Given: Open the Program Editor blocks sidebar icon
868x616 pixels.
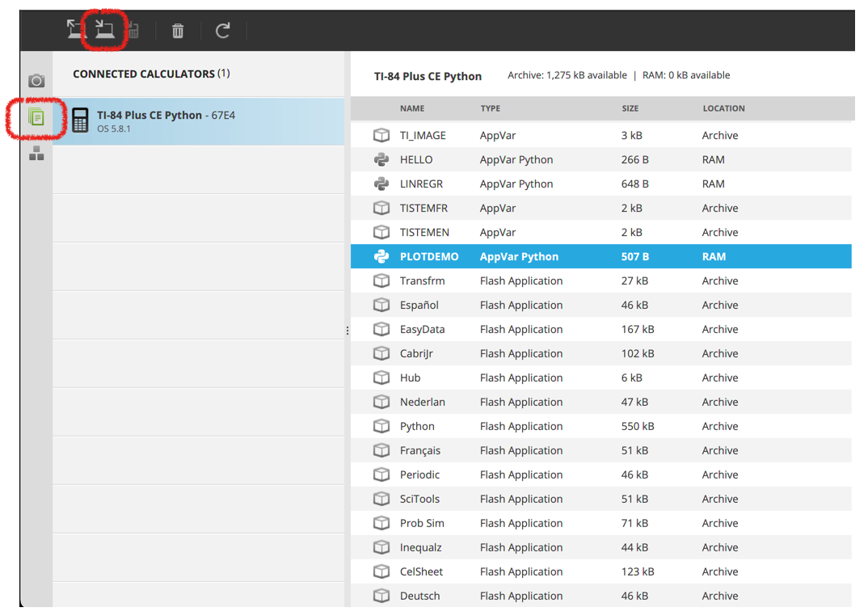Looking at the screenshot, I should pos(36,154).
